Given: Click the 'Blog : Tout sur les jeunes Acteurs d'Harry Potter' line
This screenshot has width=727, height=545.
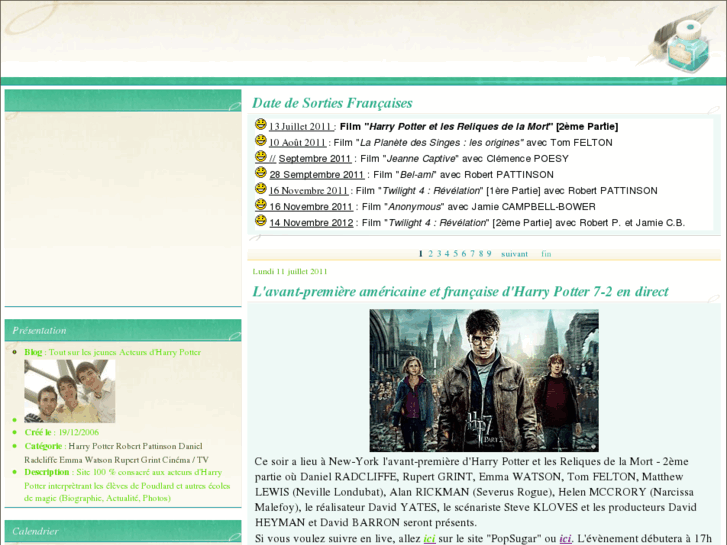Looking at the screenshot, I should [x=112, y=352].
